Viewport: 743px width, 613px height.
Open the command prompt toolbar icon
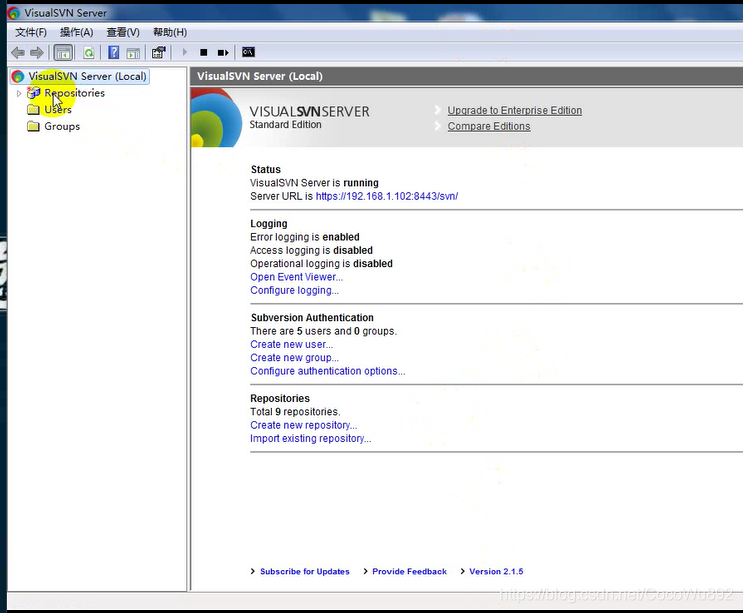tap(248, 52)
